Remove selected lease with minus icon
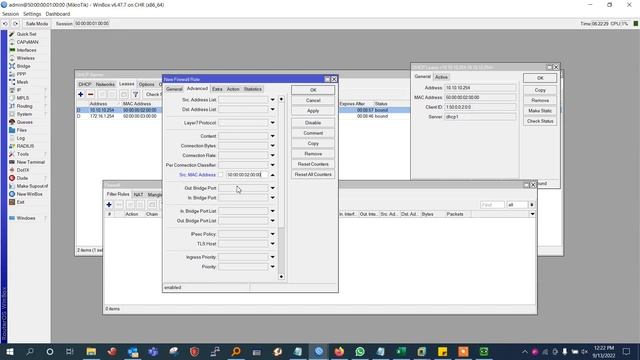The height and width of the screenshot is (360, 640). (x=91, y=94)
